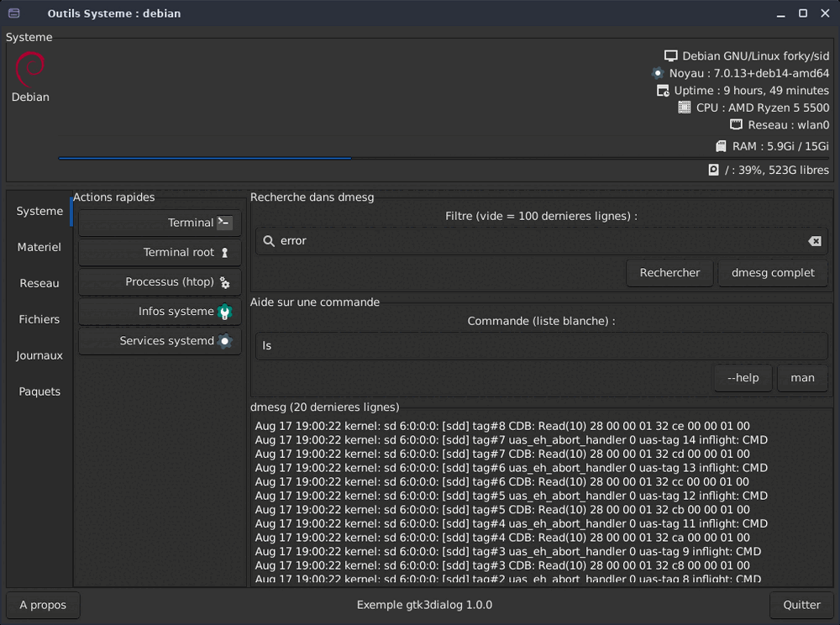Click the tag#4 CDB line ending ca

click(502, 538)
